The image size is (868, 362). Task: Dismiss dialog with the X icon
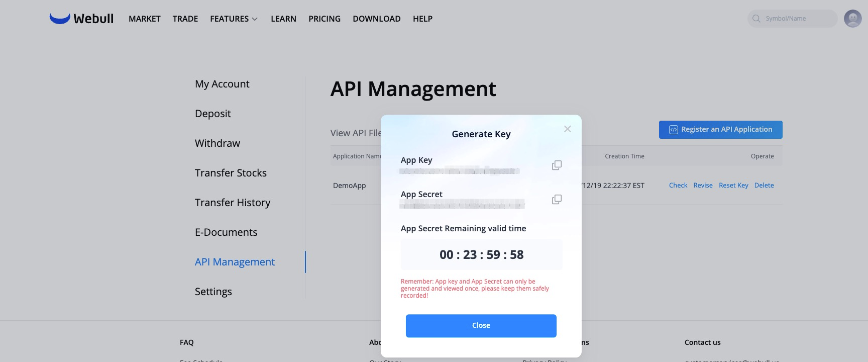coord(568,129)
